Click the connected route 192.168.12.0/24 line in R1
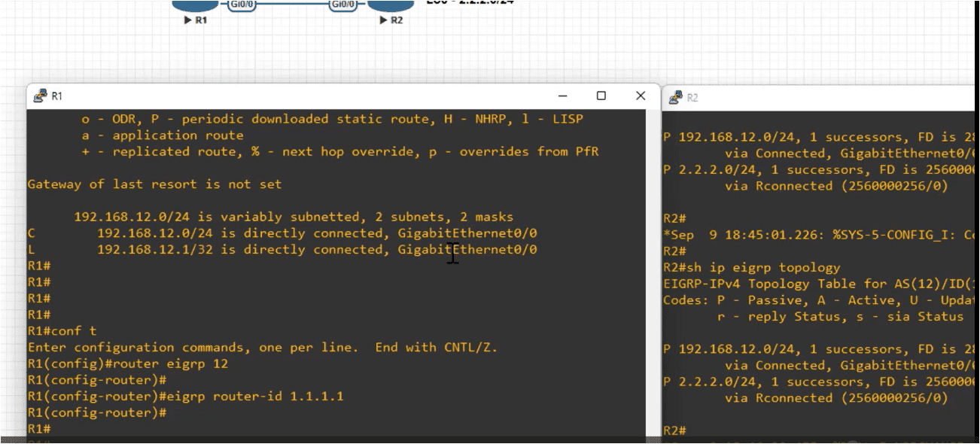The image size is (980, 444). pos(282,233)
